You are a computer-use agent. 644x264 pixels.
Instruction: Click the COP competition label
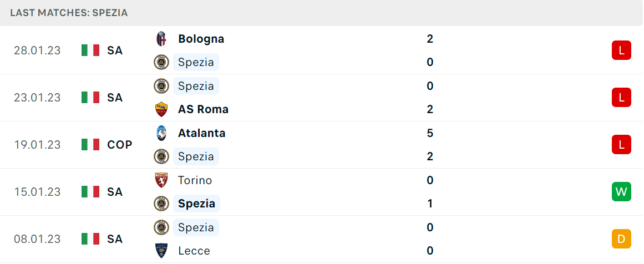tap(119, 145)
